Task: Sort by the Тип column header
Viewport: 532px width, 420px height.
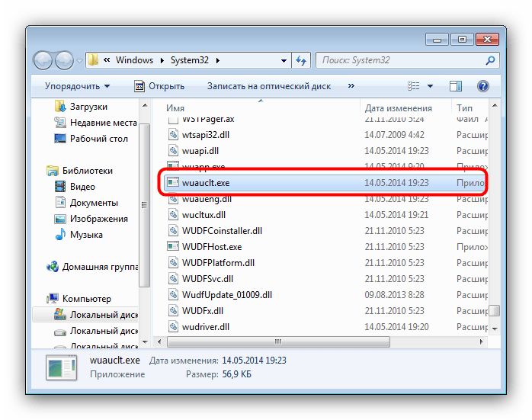Action: pyautogui.click(x=464, y=108)
